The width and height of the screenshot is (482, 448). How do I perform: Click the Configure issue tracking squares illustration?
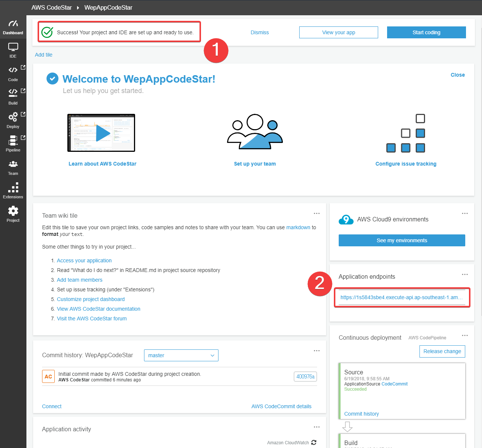406,133
